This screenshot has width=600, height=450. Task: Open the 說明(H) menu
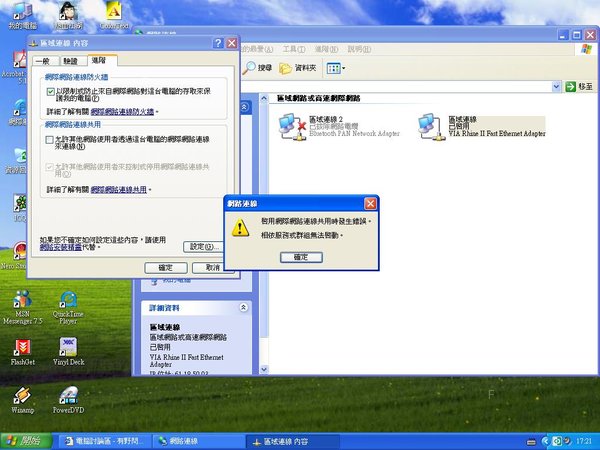point(359,49)
